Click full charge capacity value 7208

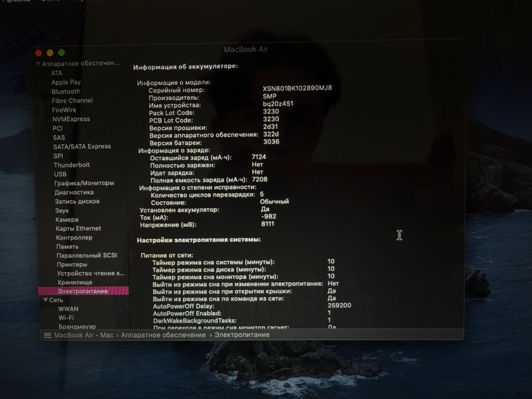(x=259, y=179)
